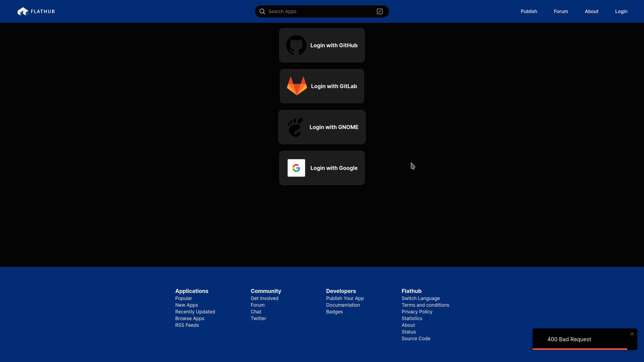
Task: Login with Google
Action: pos(322,168)
